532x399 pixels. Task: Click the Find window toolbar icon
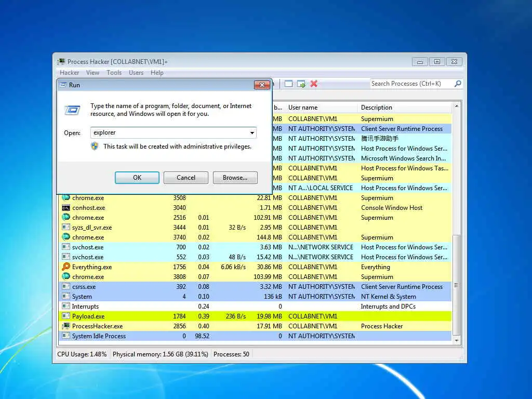(x=288, y=84)
